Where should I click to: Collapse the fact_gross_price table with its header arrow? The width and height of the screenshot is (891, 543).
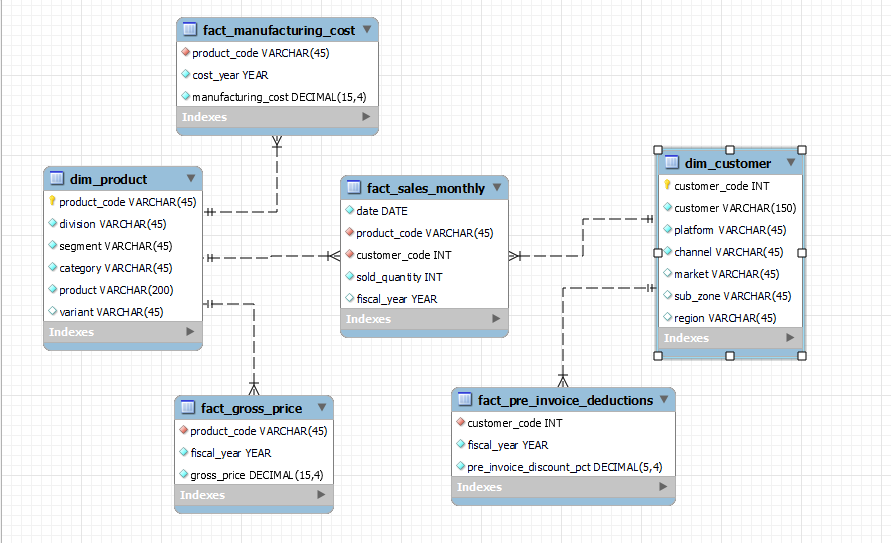click(322, 407)
